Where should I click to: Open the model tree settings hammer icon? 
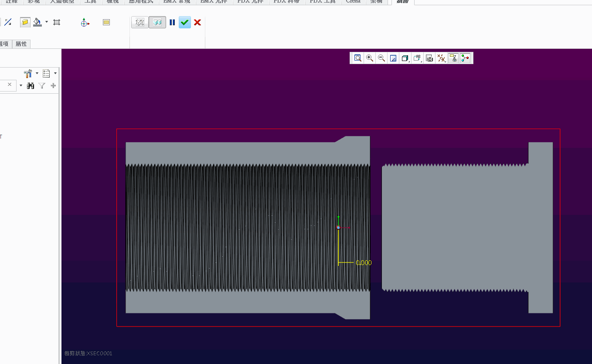(x=28, y=73)
